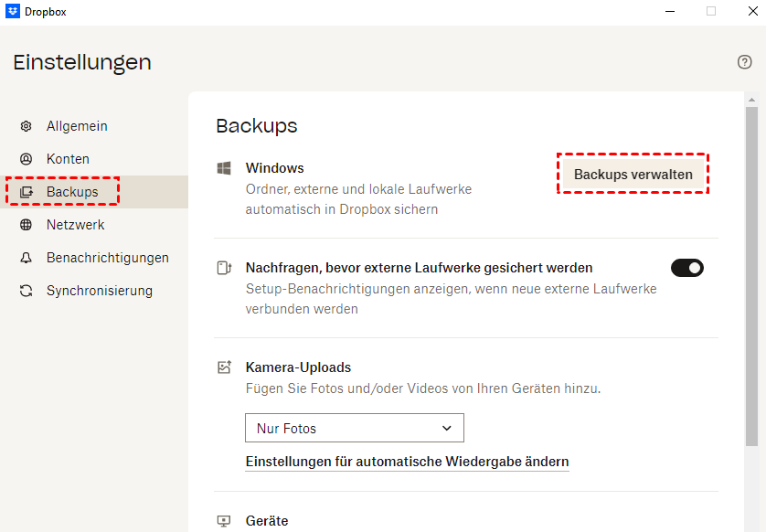Go to the Synchronisierung section
This screenshot has height=532, width=766.
(99, 291)
